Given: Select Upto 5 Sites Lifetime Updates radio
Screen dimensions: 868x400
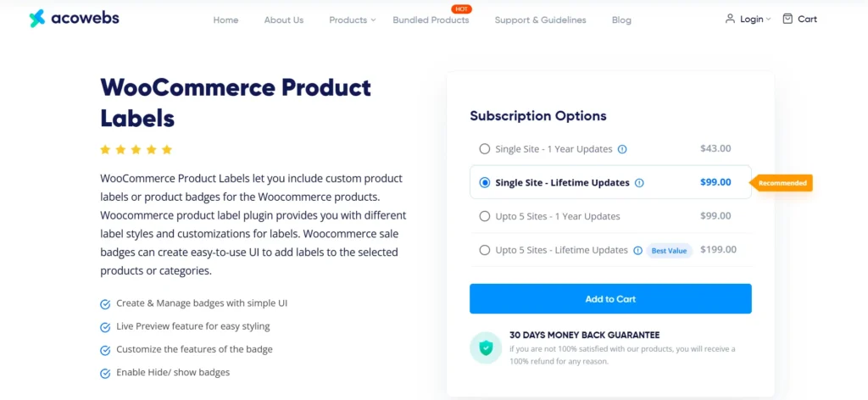Looking at the screenshot, I should 485,250.
